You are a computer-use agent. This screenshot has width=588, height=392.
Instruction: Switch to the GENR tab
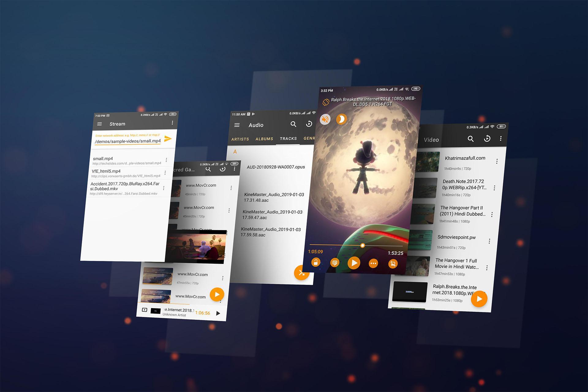309,138
